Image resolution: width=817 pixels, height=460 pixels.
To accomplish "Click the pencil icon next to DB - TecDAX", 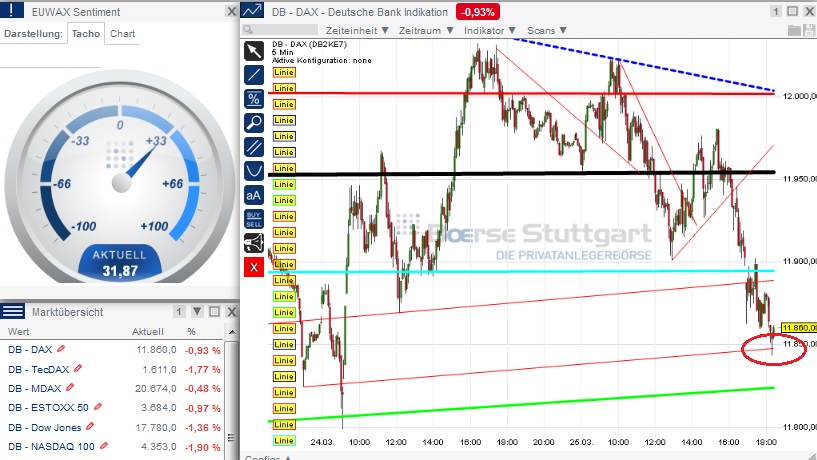I will click(78, 368).
